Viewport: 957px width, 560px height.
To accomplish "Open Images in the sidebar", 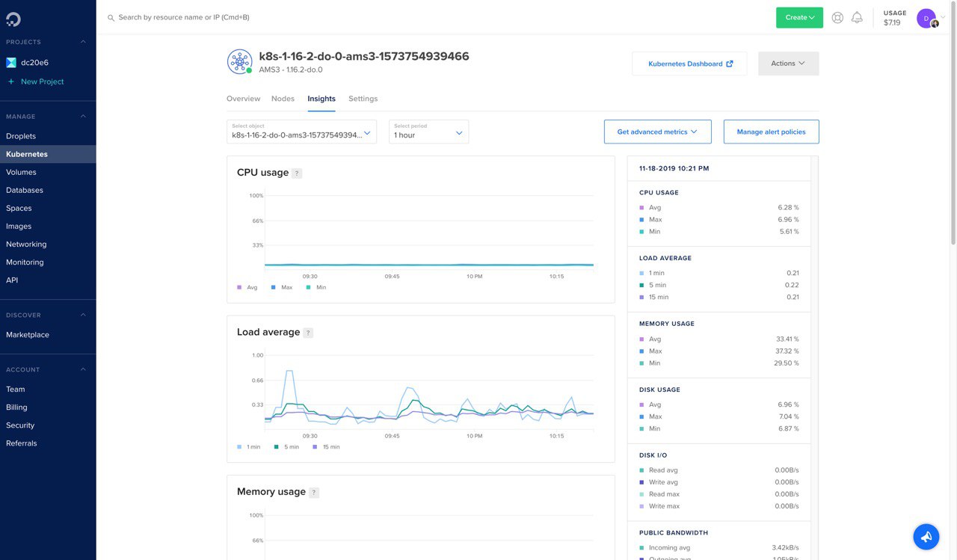I will click(48, 226).
